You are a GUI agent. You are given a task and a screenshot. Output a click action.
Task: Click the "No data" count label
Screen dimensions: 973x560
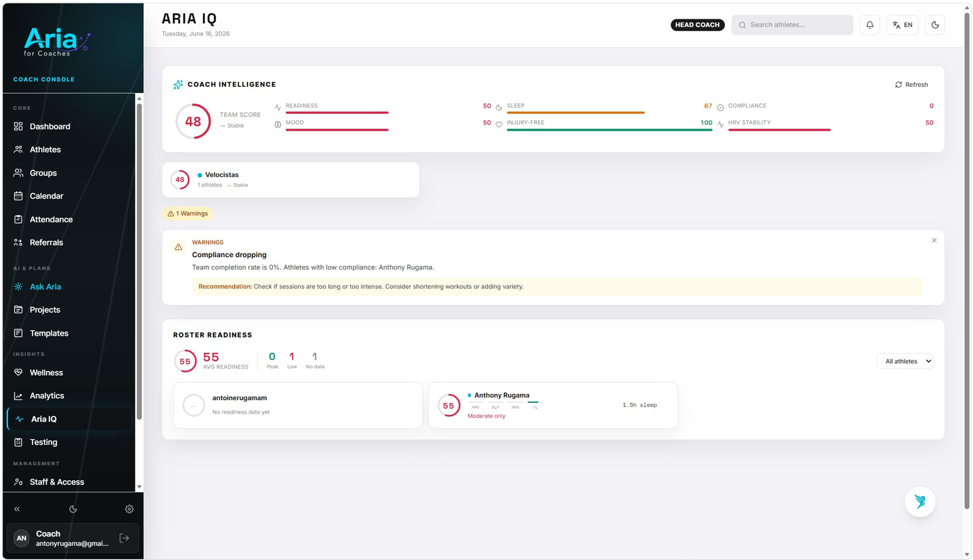(x=315, y=367)
